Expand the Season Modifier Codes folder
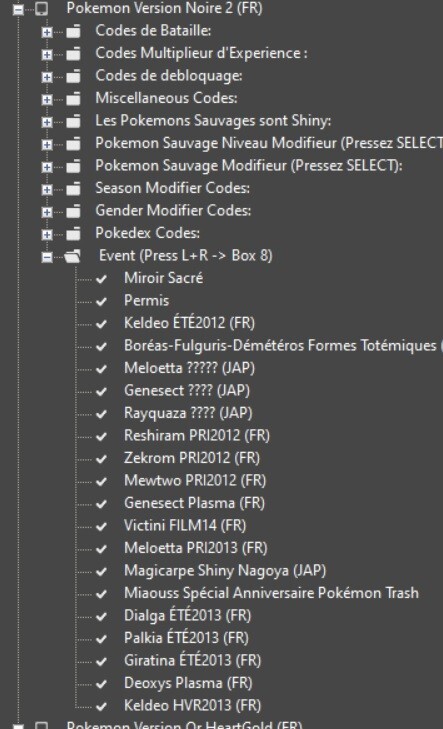This screenshot has width=443, height=729. coord(46,189)
